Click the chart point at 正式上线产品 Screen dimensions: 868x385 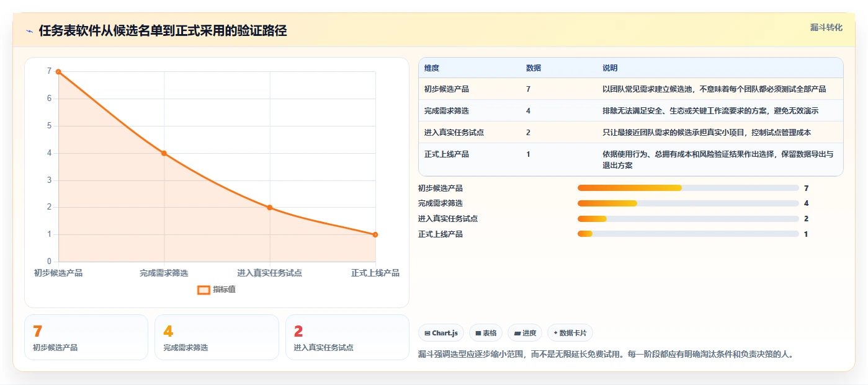(375, 234)
